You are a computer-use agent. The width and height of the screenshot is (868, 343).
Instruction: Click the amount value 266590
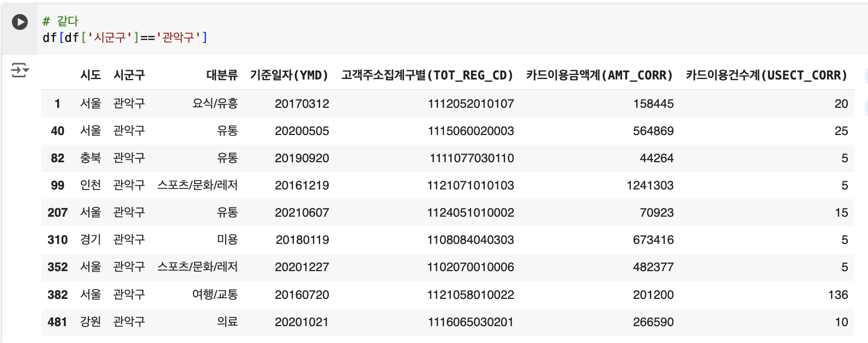click(654, 322)
